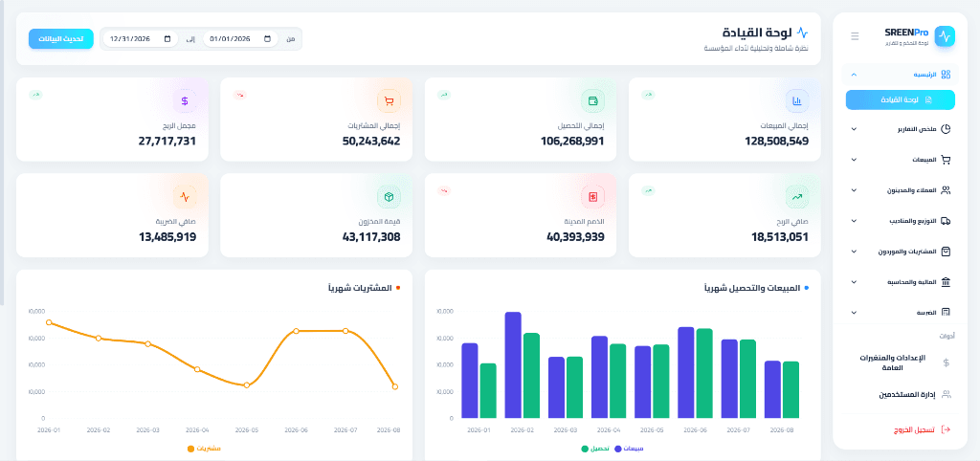980x461 pixels.
Task: Click the pulse icon on صافي الضريبة card
Action: coord(185,197)
